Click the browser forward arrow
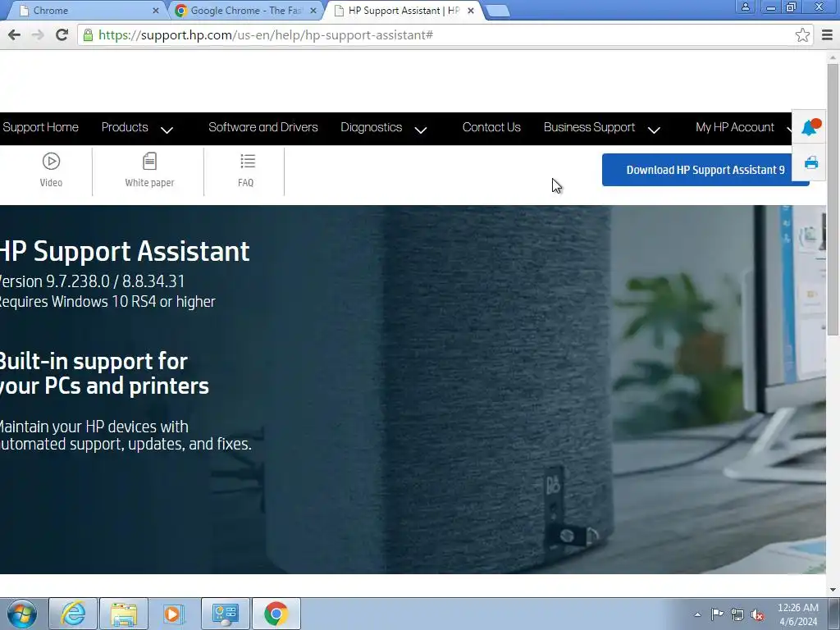Viewport: 840px width, 630px height. click(x=38, y=34)
